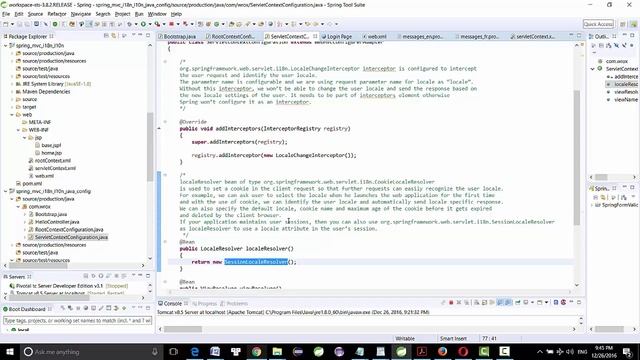The image size is (640, 360).
Task: Open the Spring perspective button
Action: 633,24
